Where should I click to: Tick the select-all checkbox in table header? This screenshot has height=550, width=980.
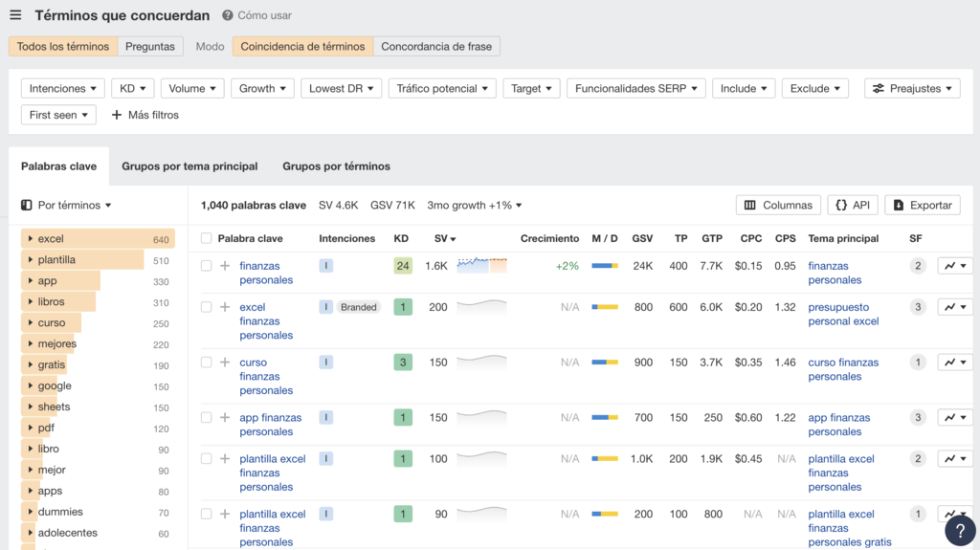pyautogui.click(x=206, y=238)
